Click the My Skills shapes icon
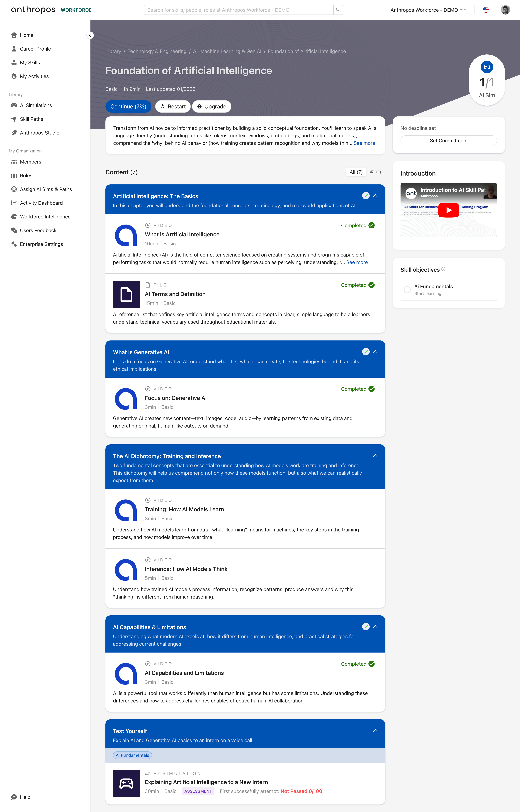520x812 pixels. coord(14,62)
